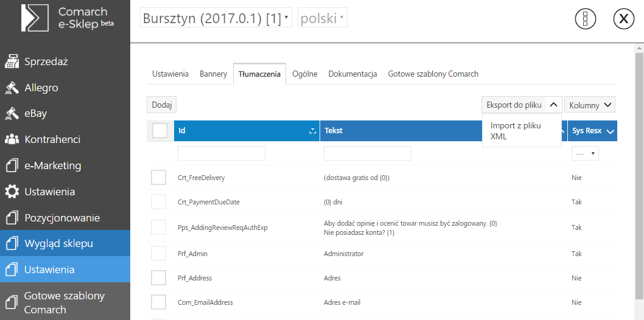Image resolution: width=644 pixels, height=320 pixels.
Task: Click the Wygląd sklepu document icon
Action: [12, 244]
